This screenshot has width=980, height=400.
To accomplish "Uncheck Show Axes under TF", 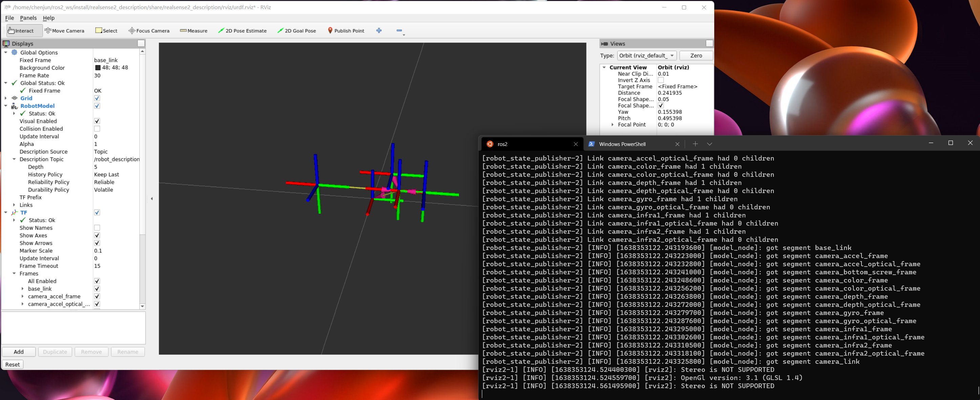I will tap(98, 235).
